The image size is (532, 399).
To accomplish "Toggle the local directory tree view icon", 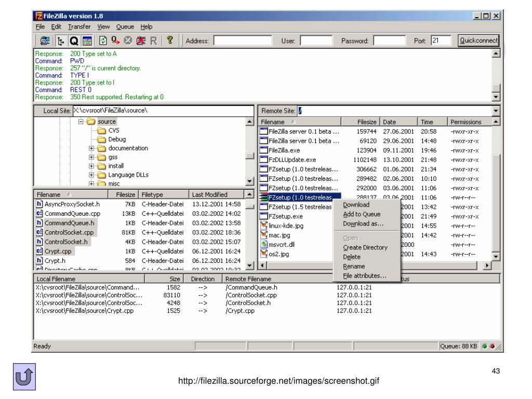I will (61, 41).
